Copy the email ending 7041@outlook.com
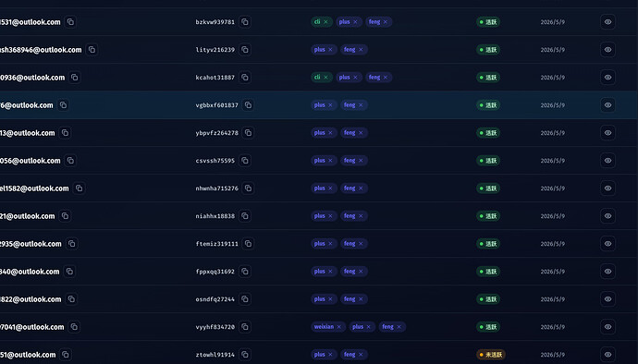Screen dimensions: 638x364 coord(74,326)
